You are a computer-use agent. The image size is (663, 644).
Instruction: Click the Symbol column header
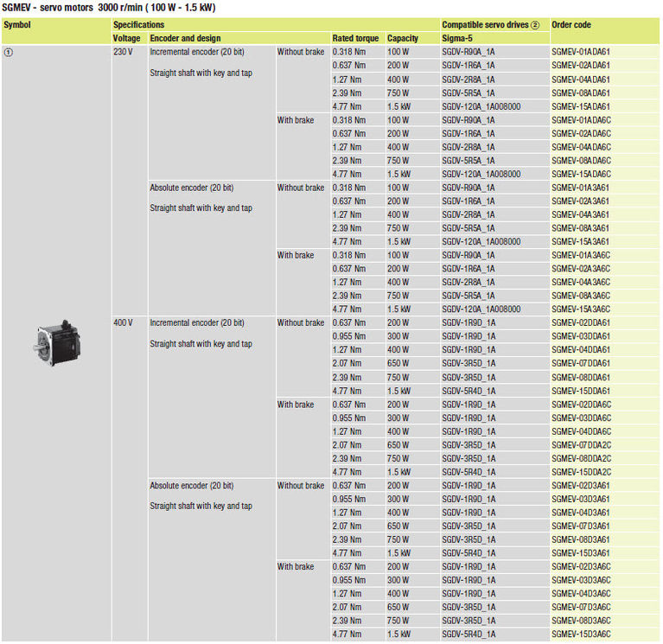(x=17, y=25)
